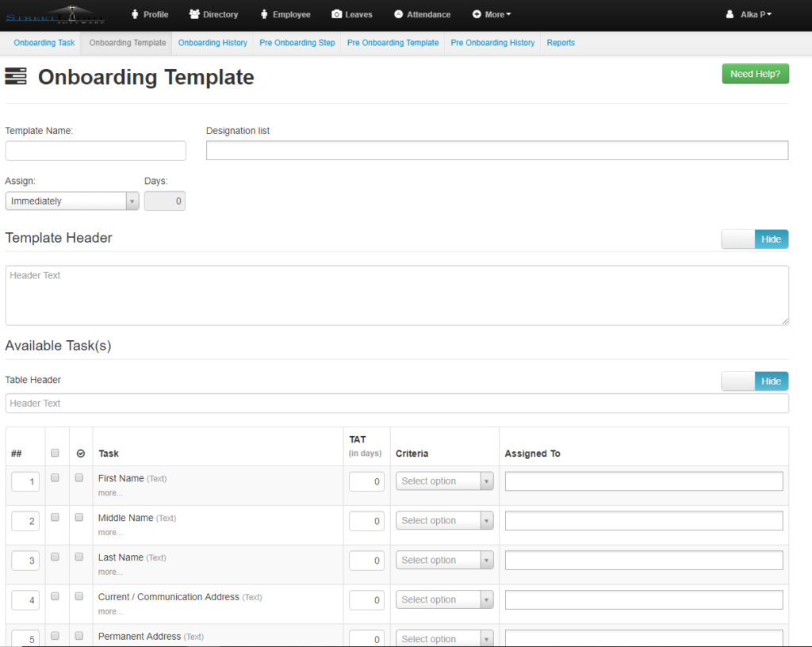Open the More options icon
812x647 pixels.
[x=476, y=13]
